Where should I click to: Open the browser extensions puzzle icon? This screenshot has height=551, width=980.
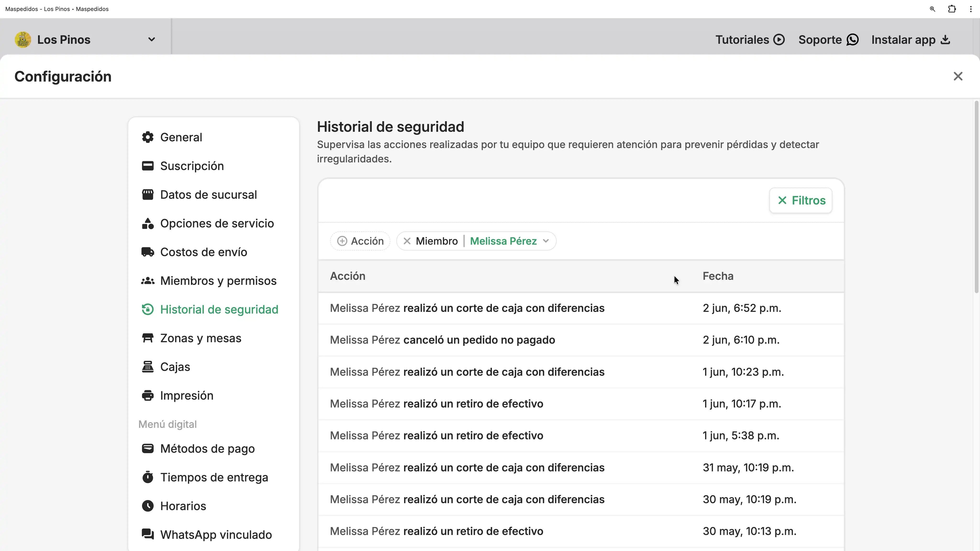[x=952, y=9]
